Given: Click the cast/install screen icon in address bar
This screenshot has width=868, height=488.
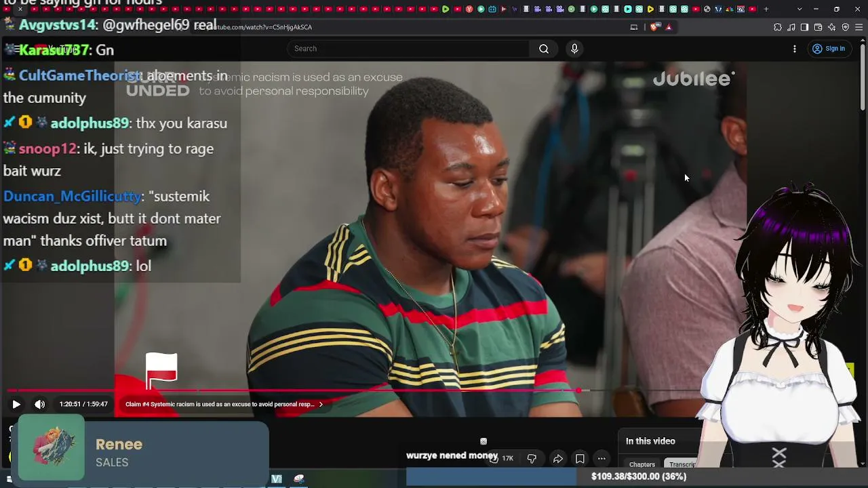Looking at the screenshot, I should (634, 27).
